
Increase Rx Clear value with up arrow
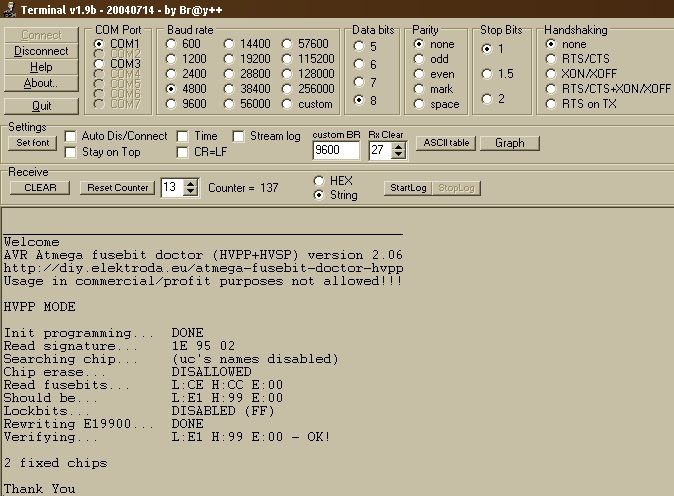[399, 146]
